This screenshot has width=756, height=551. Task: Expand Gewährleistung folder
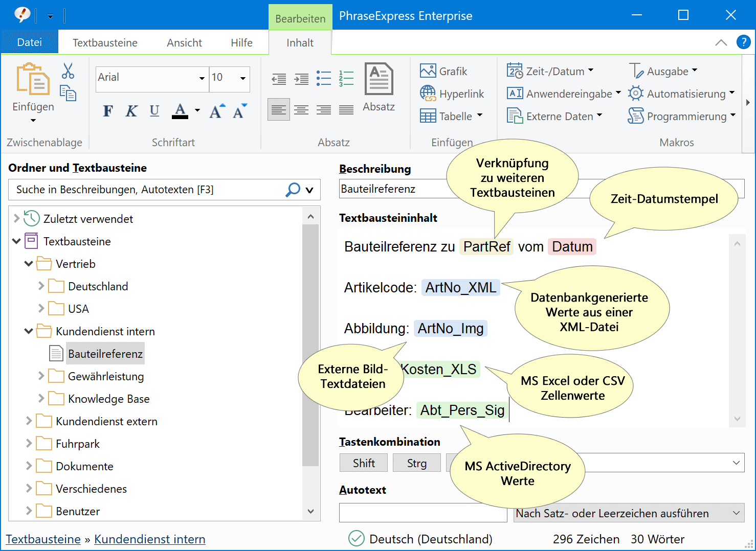41,376
